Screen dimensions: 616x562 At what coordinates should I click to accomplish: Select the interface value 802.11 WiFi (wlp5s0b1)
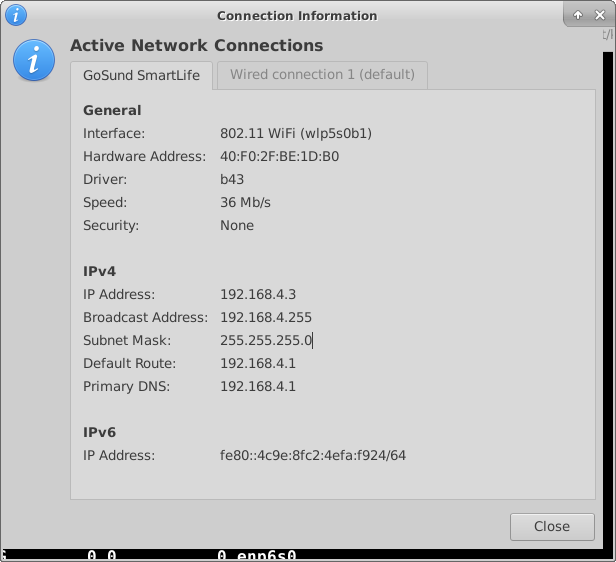point(296,134)
